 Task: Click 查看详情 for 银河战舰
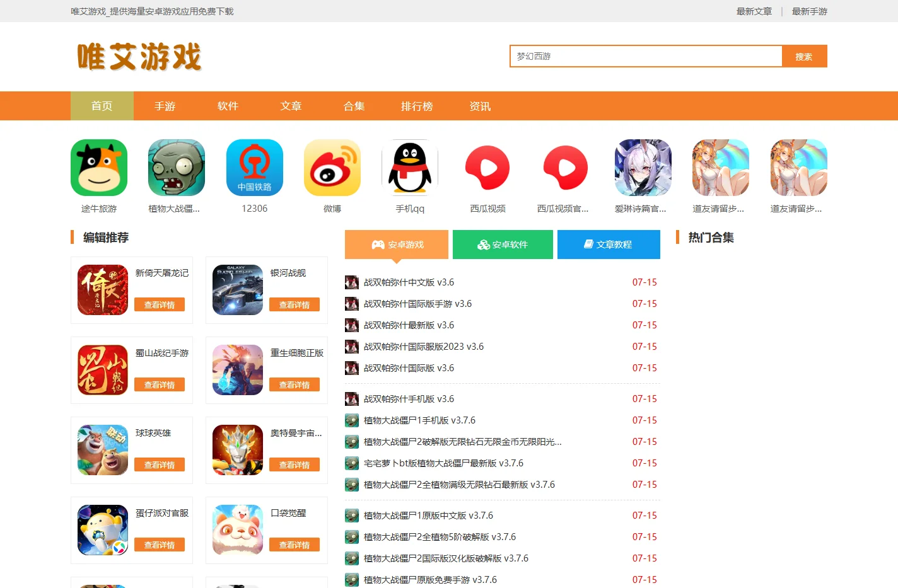click(294, 305)
